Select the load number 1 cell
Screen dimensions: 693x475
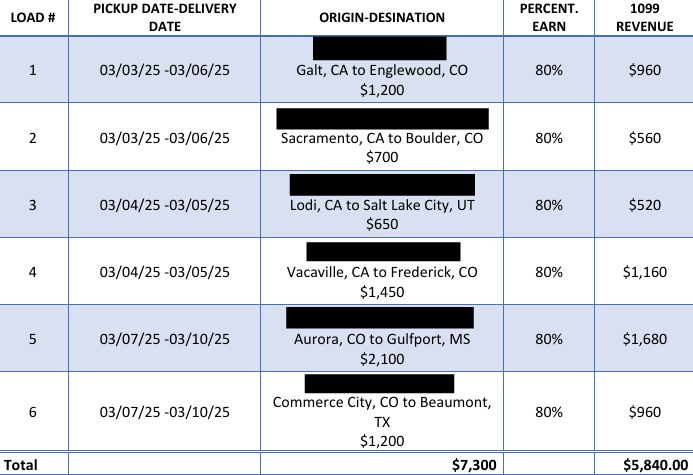pos(34,69)
